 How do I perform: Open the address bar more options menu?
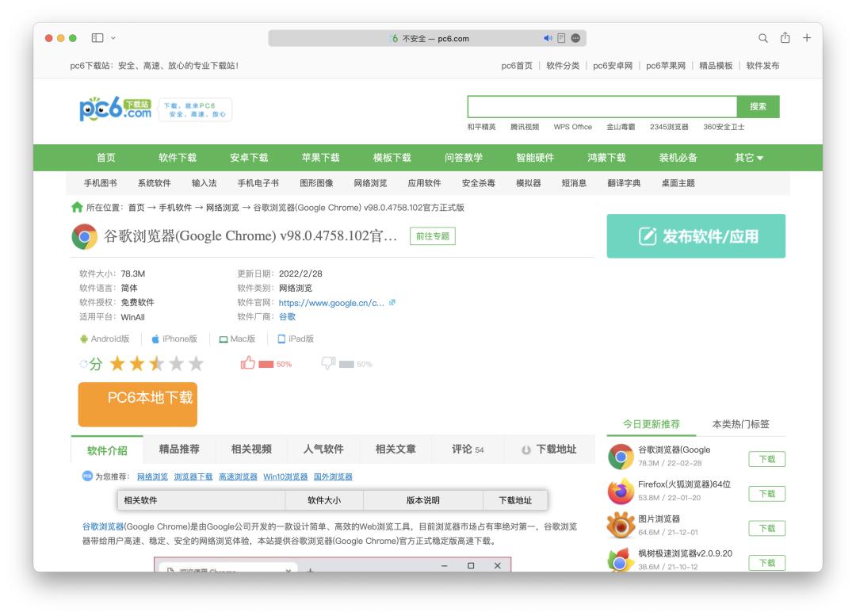pyautogui.click(x=575, y=38)
